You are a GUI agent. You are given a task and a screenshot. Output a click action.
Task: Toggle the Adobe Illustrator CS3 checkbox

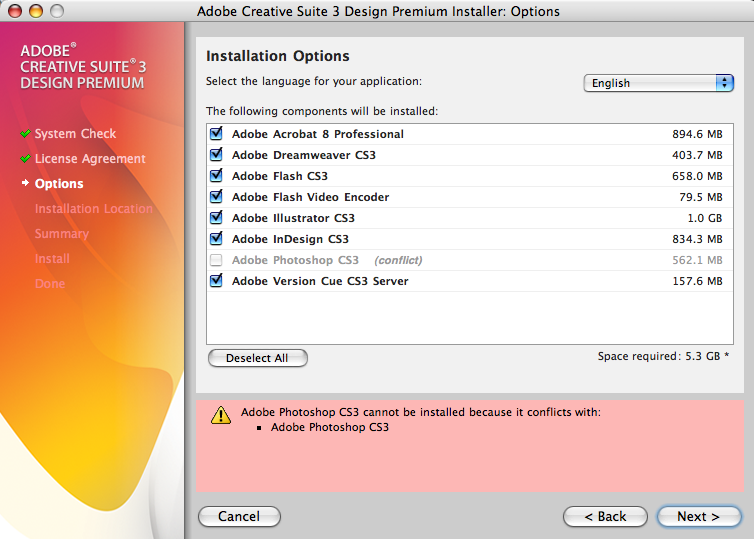(216, 218)
